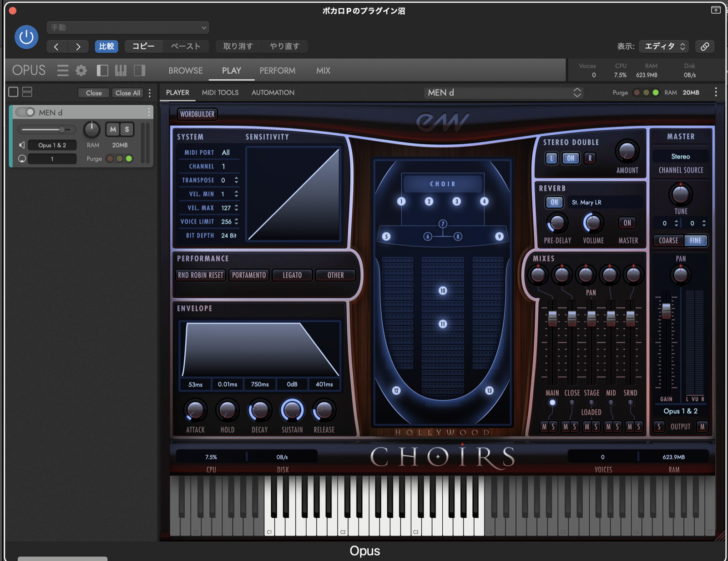Screen dimensions: 728x561
Task: Click the C1 key on keyboard
Action: coord(269,506)
